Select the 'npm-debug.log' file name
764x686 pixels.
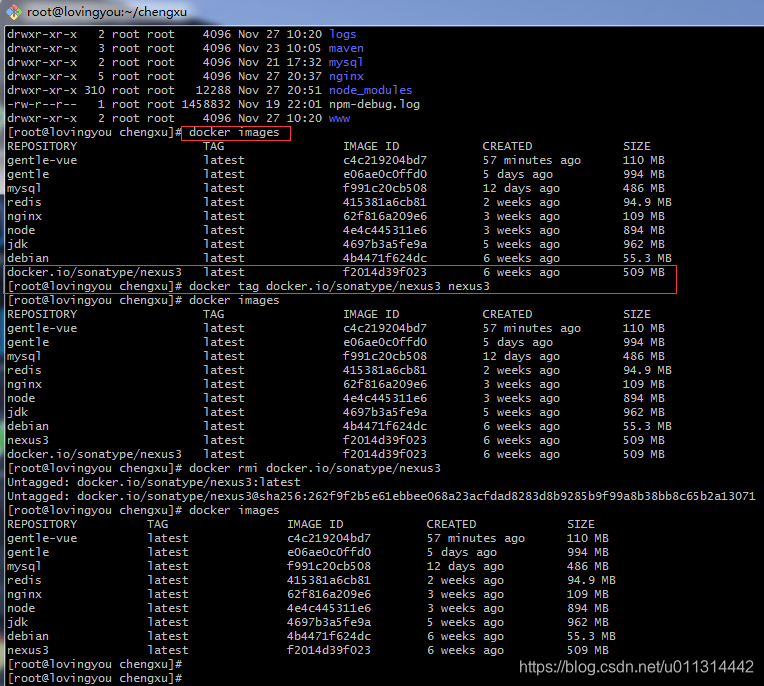pyautogui.click(x=374, y=104)
